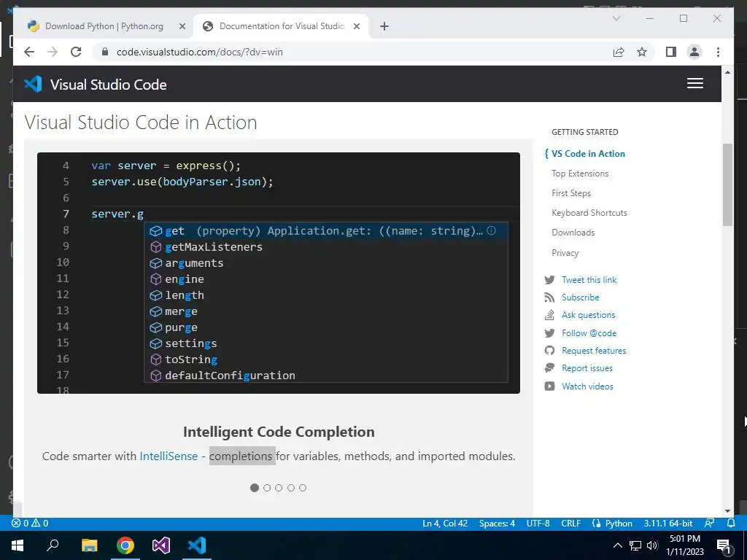This screenshot has width=747, height=560.
Task: Click Tweet this link
Action: tap(589, 279)
